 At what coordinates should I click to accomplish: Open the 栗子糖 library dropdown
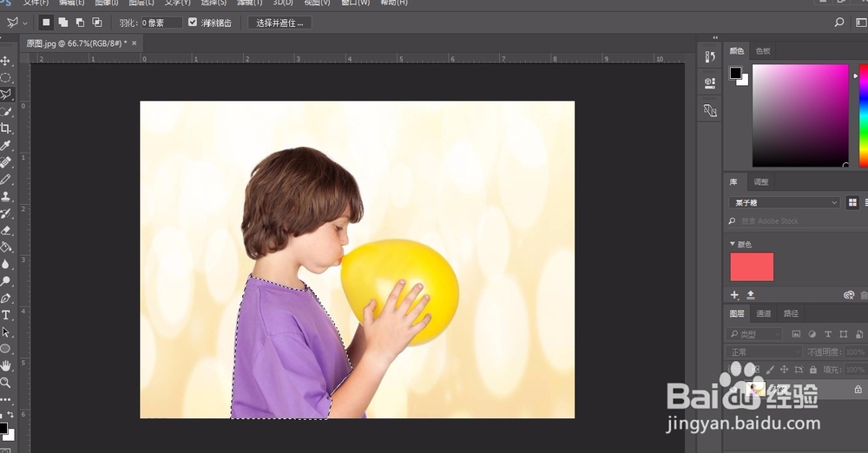click(x=785, y=203)
